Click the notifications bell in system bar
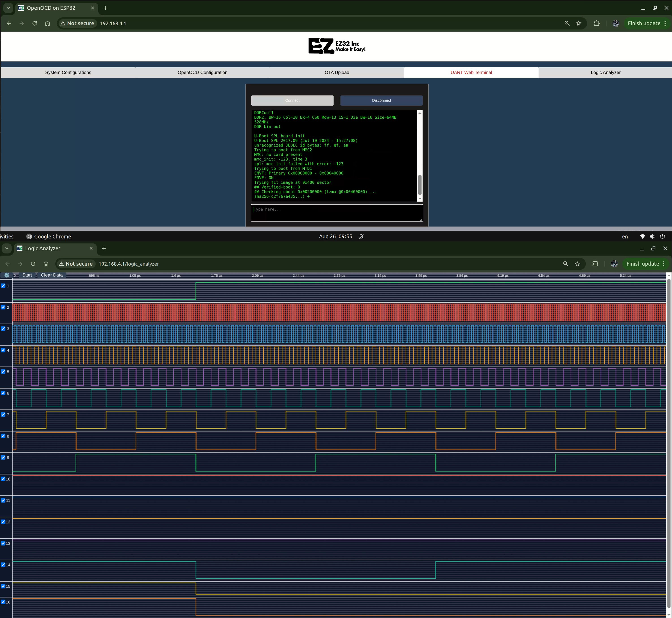 [x=361, y=236]
